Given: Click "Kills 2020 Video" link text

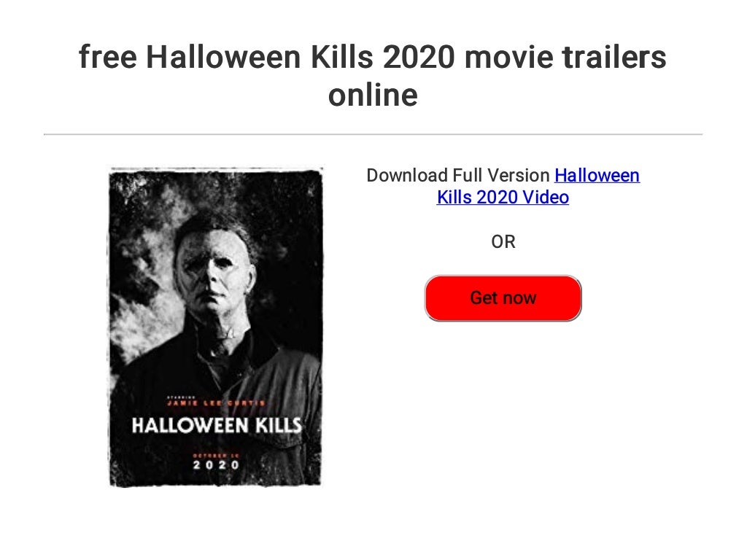Looking at the screenshot, I should click(503, 197).
